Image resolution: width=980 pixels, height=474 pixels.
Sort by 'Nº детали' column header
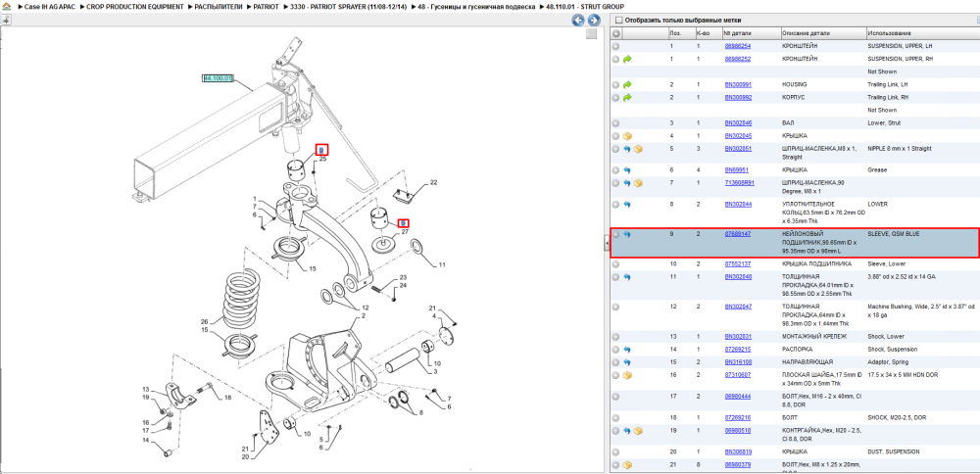coord(738,33)
